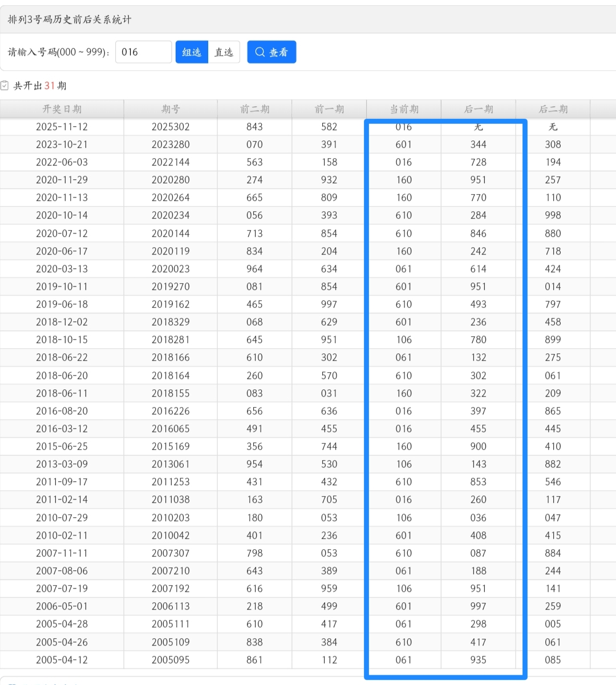
Task: Click the date cell 2005-04-12
Action: coord(62,660)
